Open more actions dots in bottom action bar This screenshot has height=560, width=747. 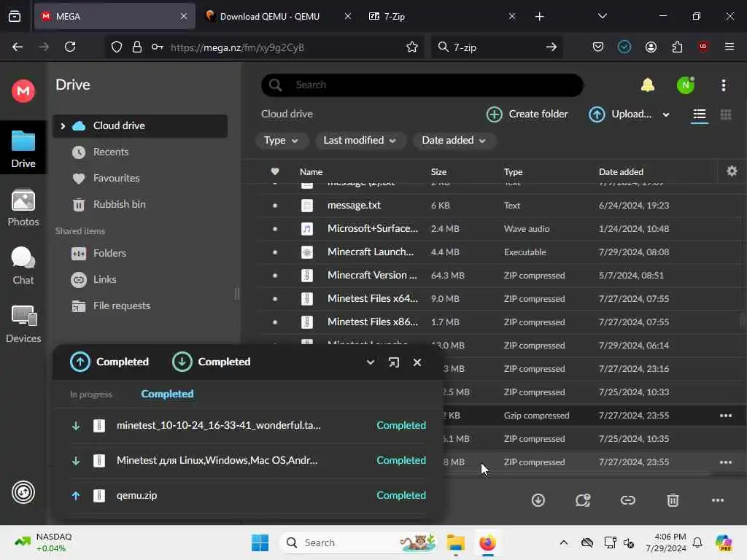(718, 500)
